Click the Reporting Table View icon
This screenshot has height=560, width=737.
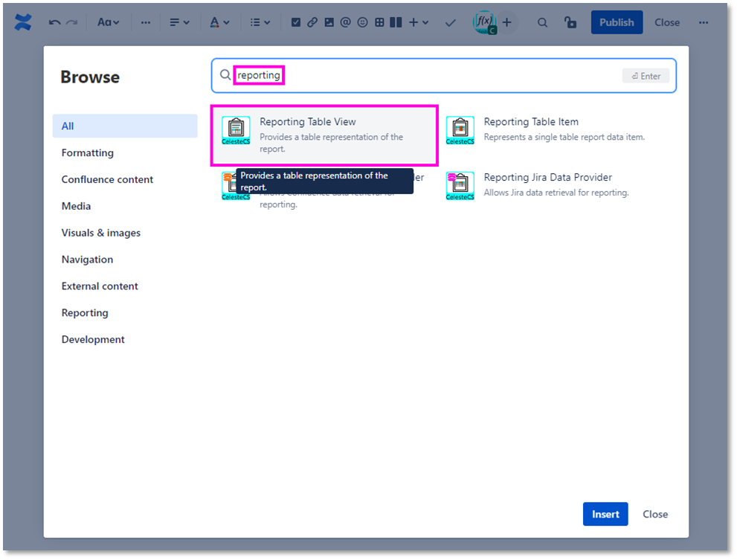(x=236, y=130)
